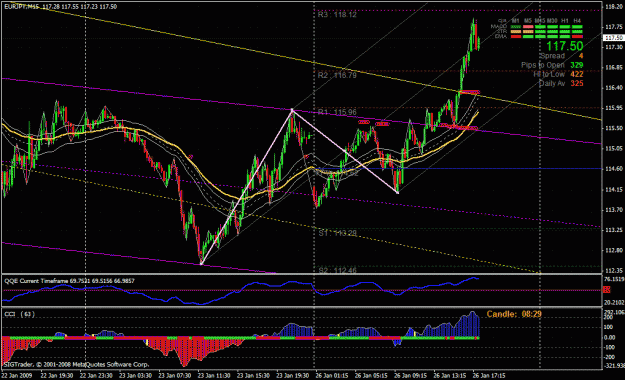Image resolution: width=625 pixels, height=380 pixels.
Task: Select the H4 timeframe column label
Action: point(577,20)
